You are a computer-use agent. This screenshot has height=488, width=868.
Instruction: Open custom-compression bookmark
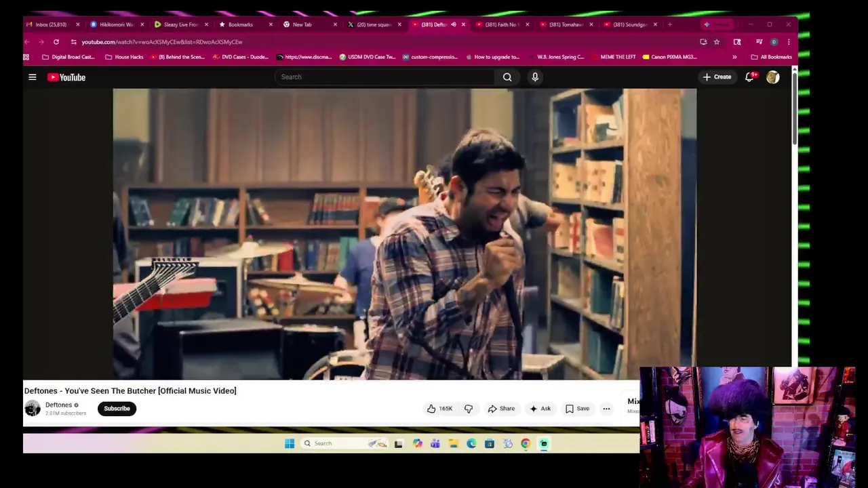430,57
